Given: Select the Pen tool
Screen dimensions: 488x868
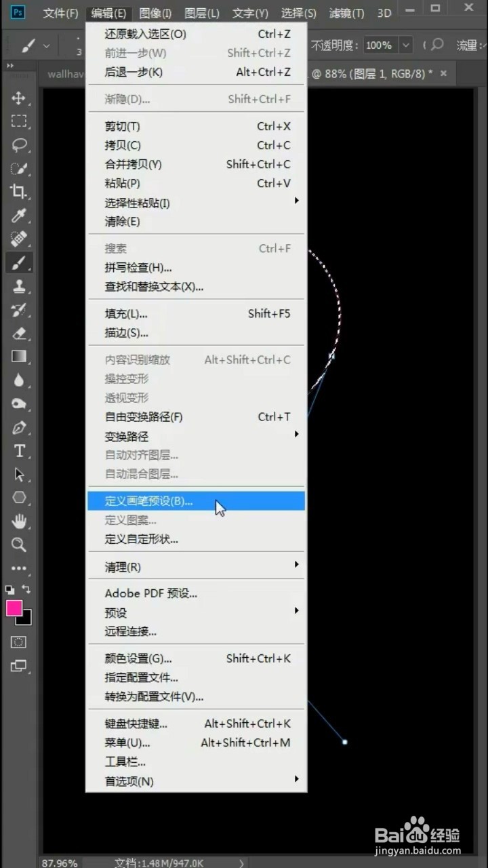Looking at the screenshot, I should pos(19,428).
